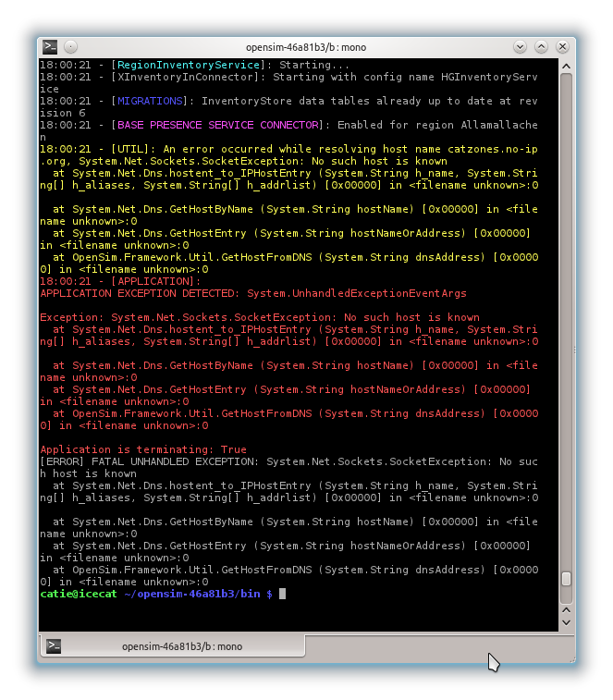Viewport: 613px width, 700px height.
Task: Click the green catie@icecat prompt text
Action: tap(79, 594)
